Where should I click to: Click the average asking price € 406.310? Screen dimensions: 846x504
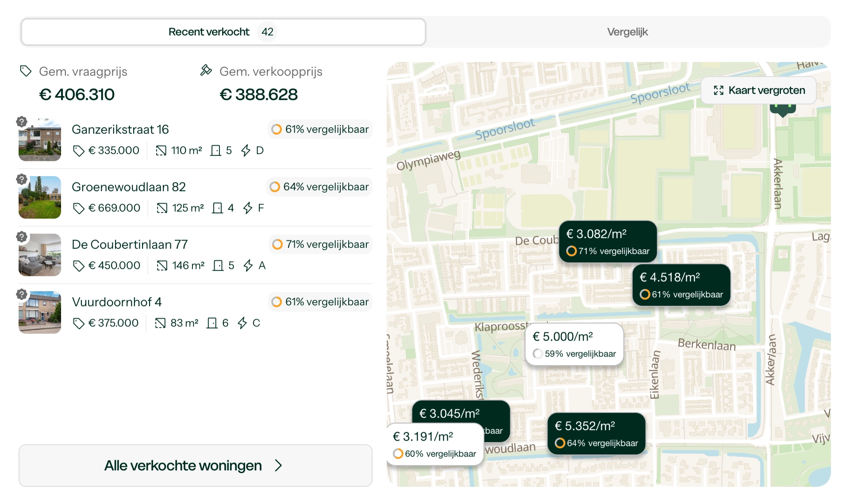click(x=77, y=95)
